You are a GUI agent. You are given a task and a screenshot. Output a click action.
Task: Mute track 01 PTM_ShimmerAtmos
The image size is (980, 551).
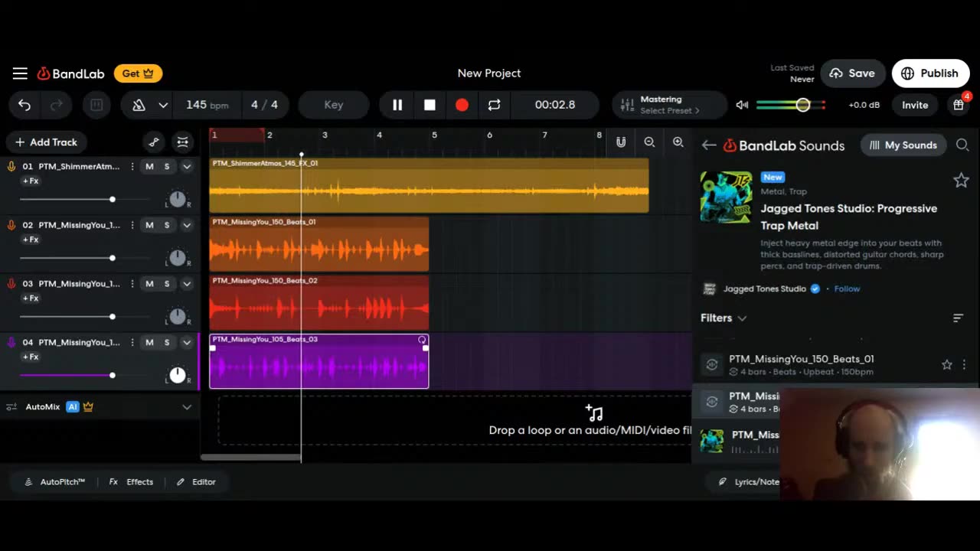pos(149,167)
